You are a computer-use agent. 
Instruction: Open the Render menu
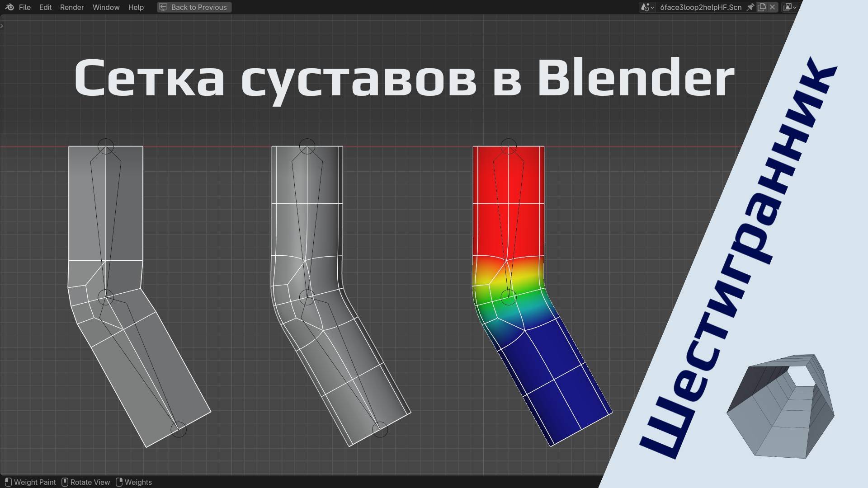point(71,7)
